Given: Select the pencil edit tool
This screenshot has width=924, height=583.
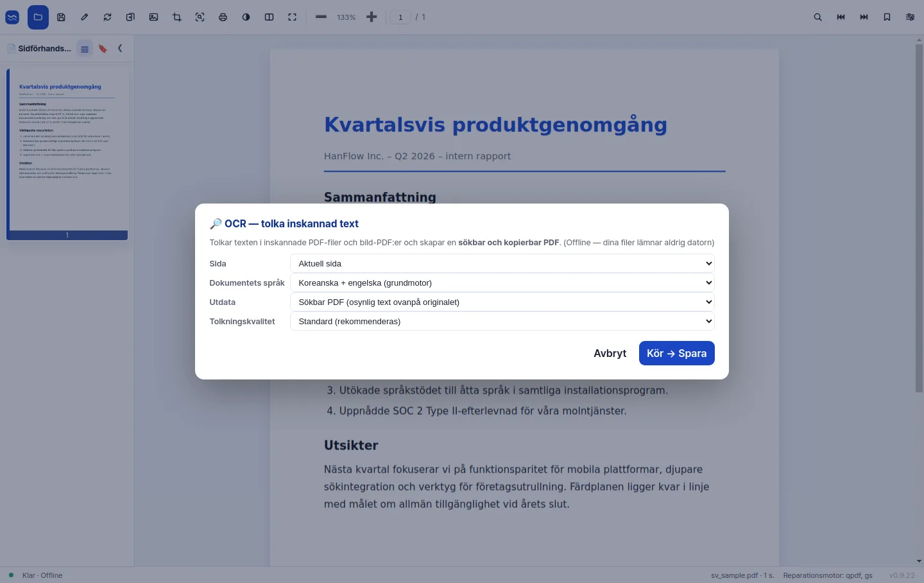Looking at the screenshot, I should click(84, 17).
